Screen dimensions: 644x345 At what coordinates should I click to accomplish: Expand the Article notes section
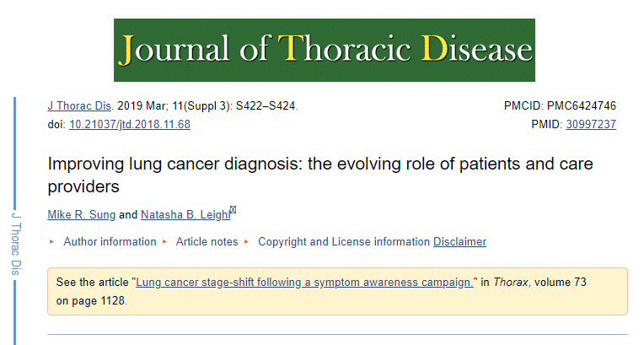207,242
